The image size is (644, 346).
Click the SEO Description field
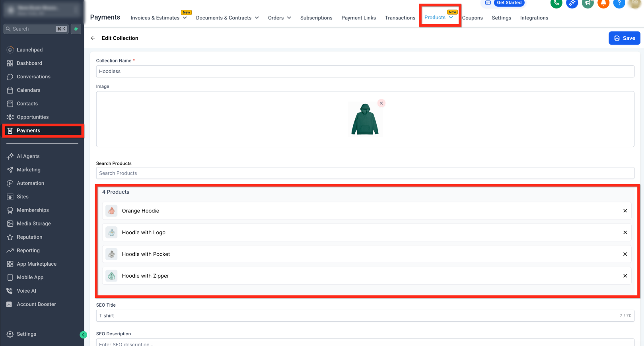(x=365, y=342)
